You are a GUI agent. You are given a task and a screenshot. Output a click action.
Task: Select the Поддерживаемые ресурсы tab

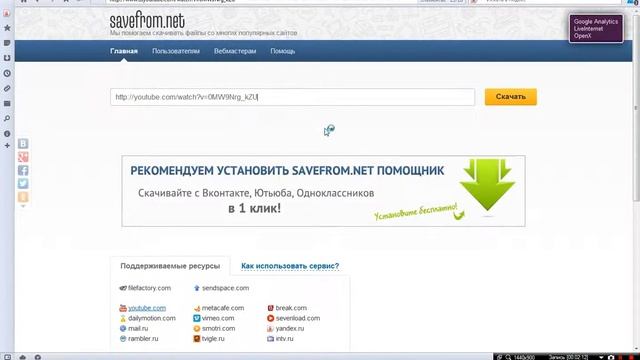click(x=170, y=266)
